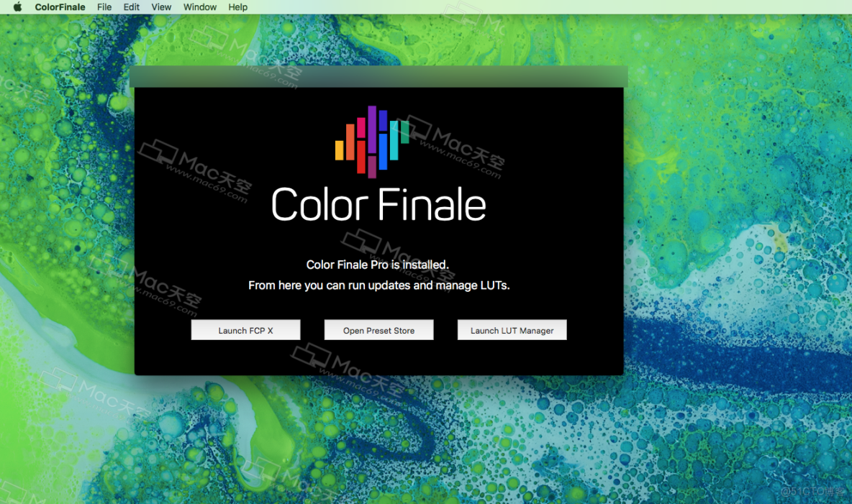This screenshot has width=852, height=504.
Task: Open the Help menu
Action: click(x=238, y=7)
